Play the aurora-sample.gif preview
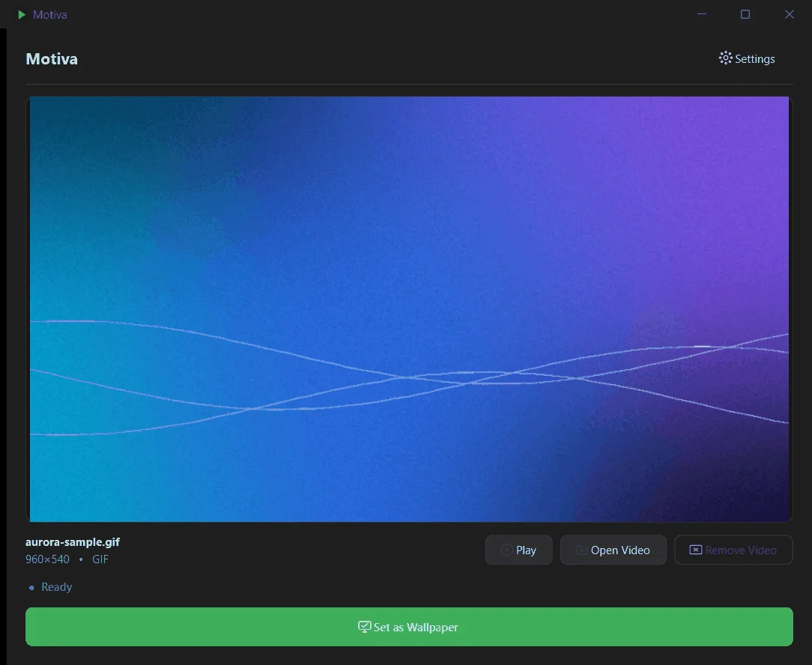812x665 pixels. [518, 550]
